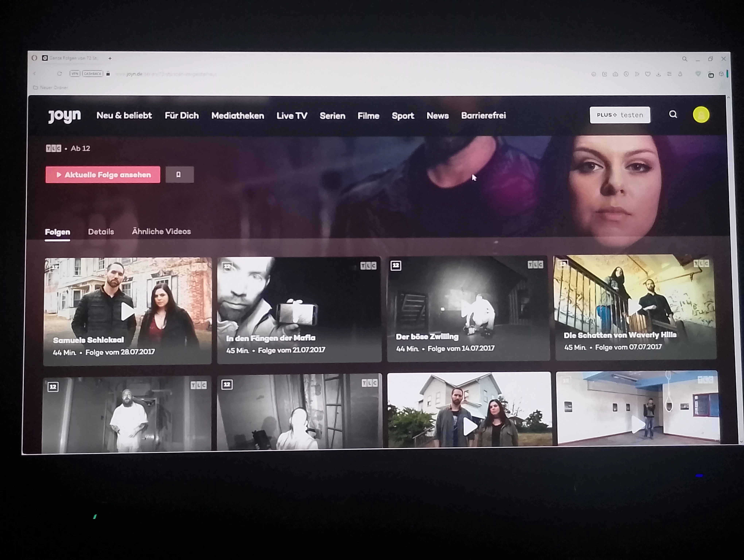744x560 pixels.
Task: Switch to the Details tab
Action: point(101,232)
